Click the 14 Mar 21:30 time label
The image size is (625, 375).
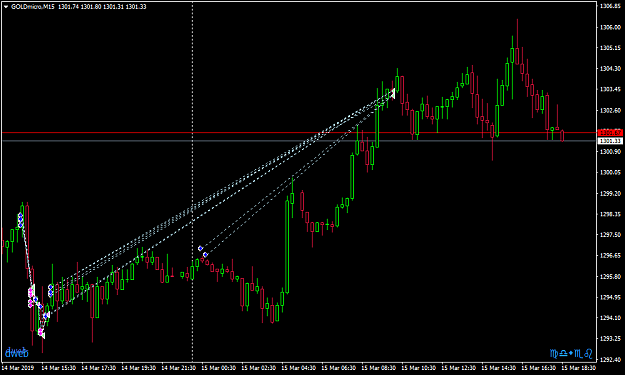point(178,368)
